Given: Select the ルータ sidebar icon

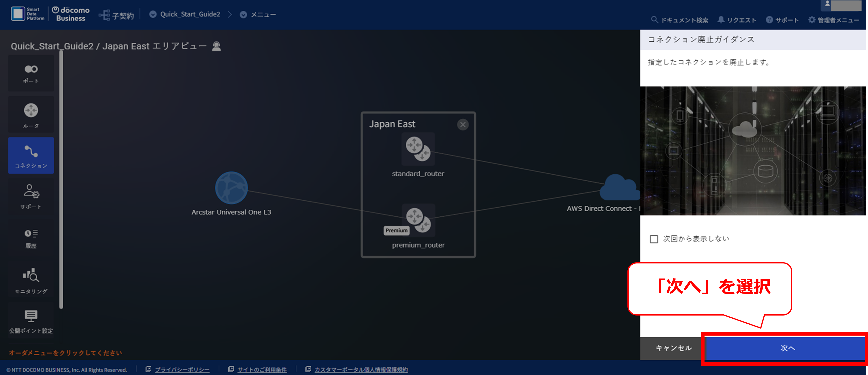Looking at the screenshot, I should [x=31, y=115].
